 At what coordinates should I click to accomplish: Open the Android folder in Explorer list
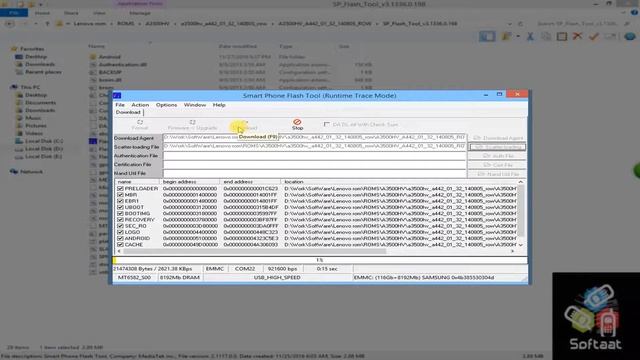click(110, 57)
